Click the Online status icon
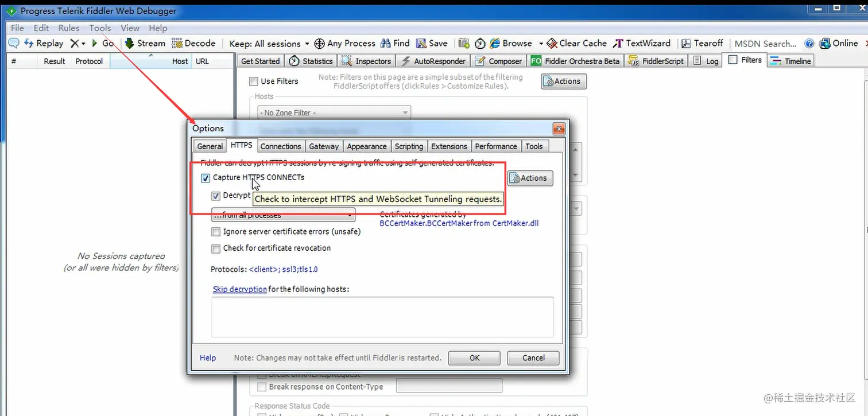Image resolution: width=868 pixels, height=416 pixels. (x=825, y=44)
